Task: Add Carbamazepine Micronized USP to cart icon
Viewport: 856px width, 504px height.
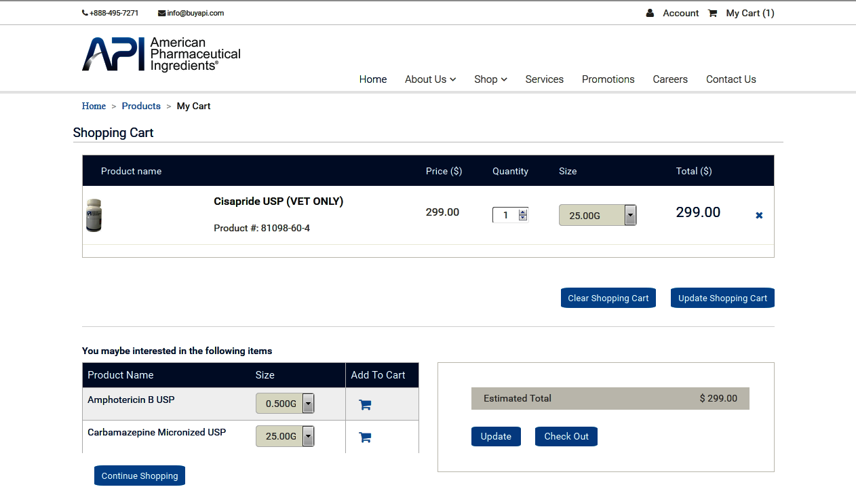Action: click(365, 438)
